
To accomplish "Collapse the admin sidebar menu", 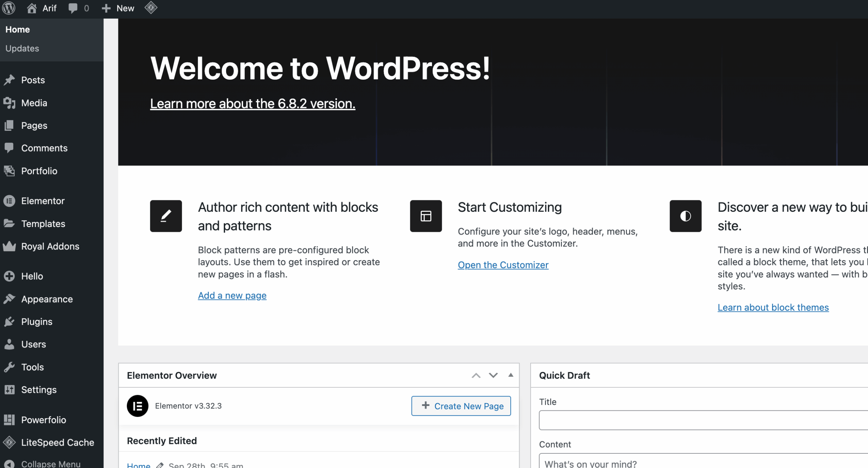I will 50,463.
